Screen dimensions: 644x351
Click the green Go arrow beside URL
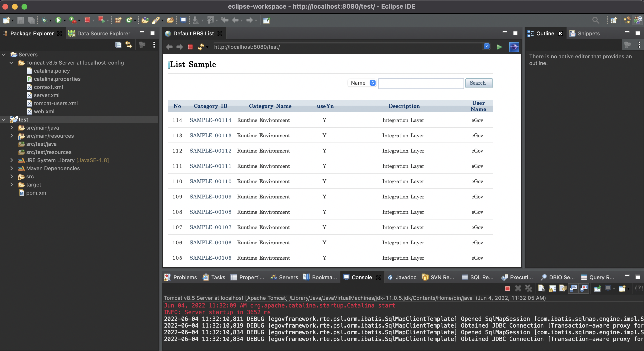coord(499,47)
